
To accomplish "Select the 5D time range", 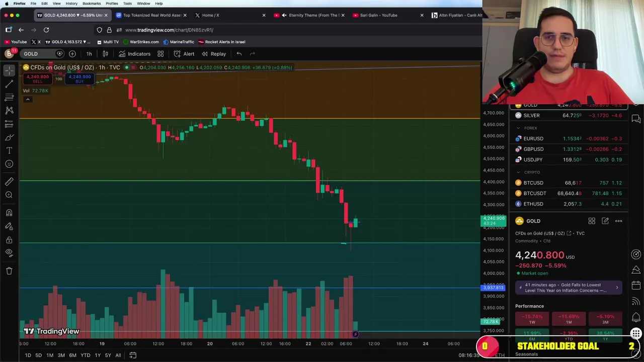I will [x=38, y=355].
